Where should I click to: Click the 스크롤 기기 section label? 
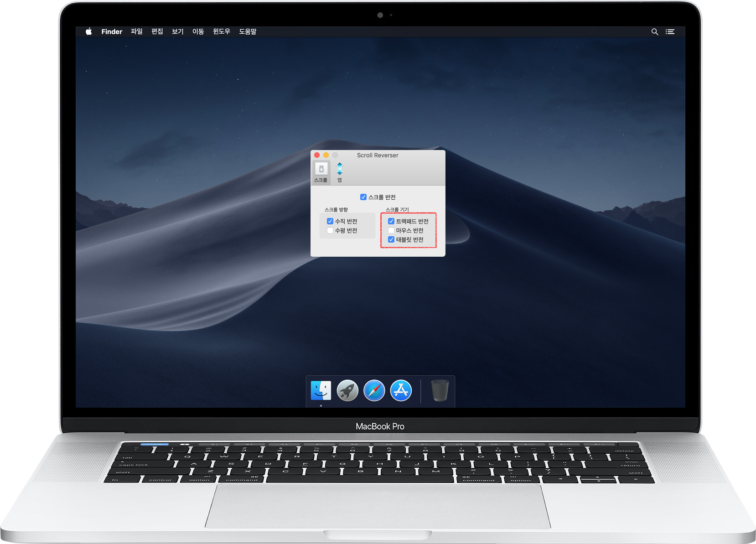click(397, 210)
